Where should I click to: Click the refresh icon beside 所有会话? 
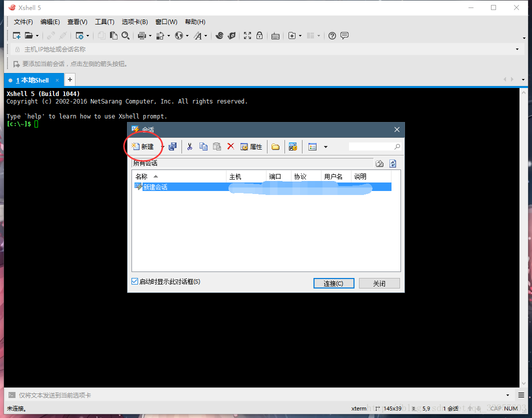(393, 163)
